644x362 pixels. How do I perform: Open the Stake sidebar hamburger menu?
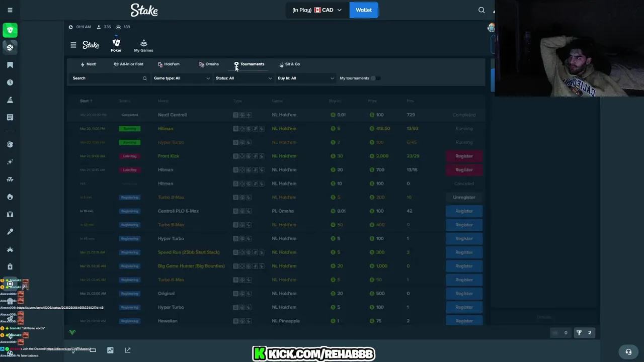(x=10, y=10)
